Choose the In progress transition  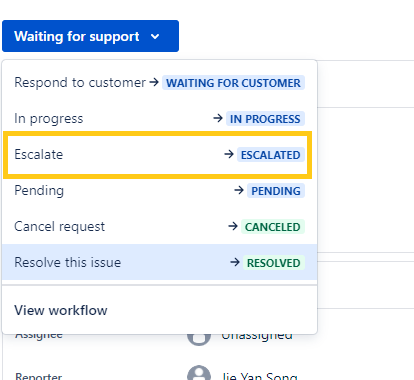[160, 118]
